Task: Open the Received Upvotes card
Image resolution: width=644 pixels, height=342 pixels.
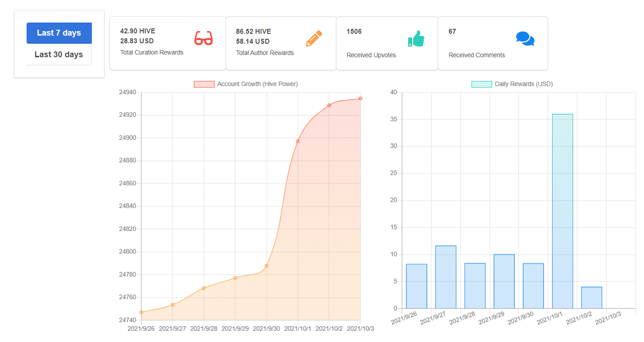Action: 387,43
